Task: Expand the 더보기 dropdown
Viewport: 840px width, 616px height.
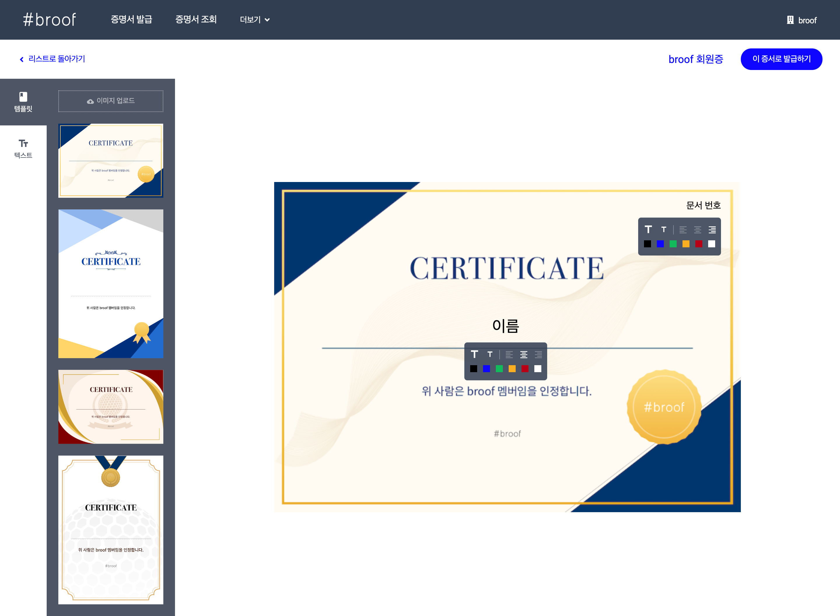Action: (x=255, y=20)
